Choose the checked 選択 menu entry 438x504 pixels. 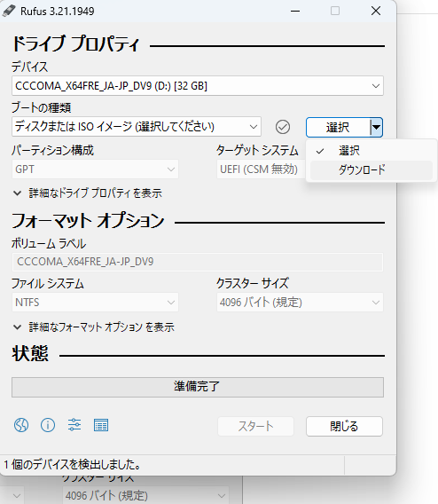point(372,151)
